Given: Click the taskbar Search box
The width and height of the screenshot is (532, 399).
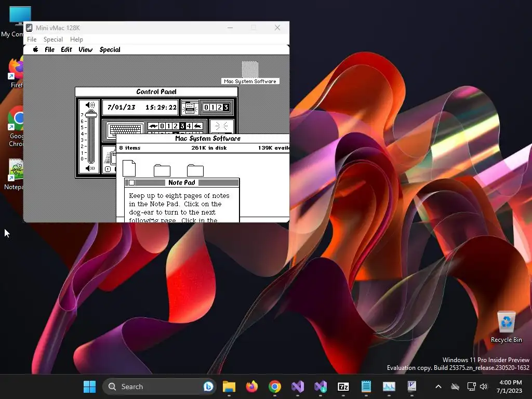Looking at the screenshot, I should coord(159,387).
